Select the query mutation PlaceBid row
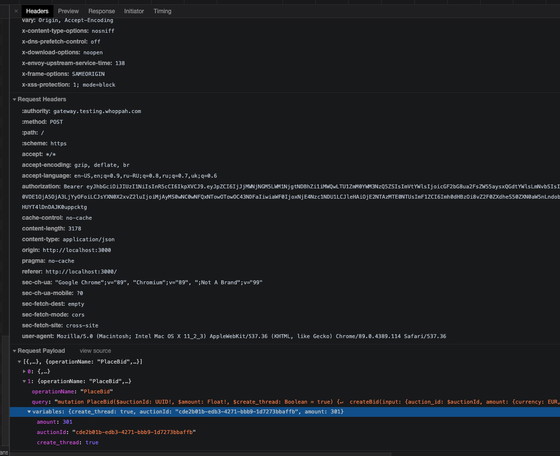 tap(296, 402)
